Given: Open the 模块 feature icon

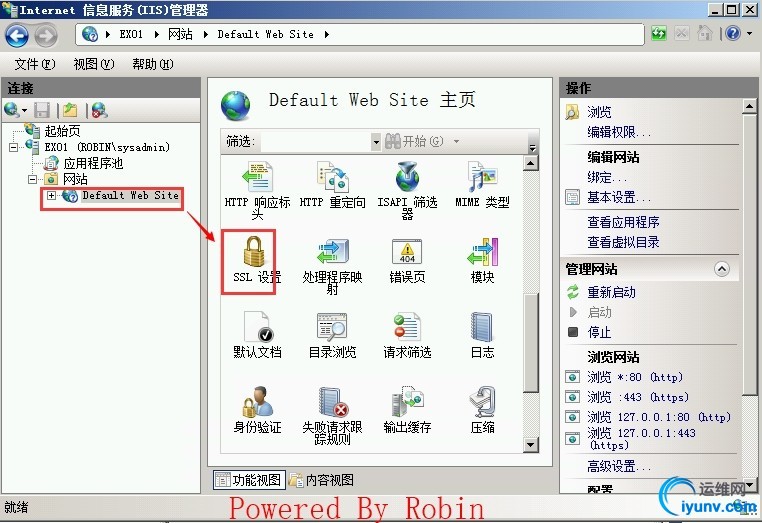Looking at the screenshot, I should (x=483, y=252).
